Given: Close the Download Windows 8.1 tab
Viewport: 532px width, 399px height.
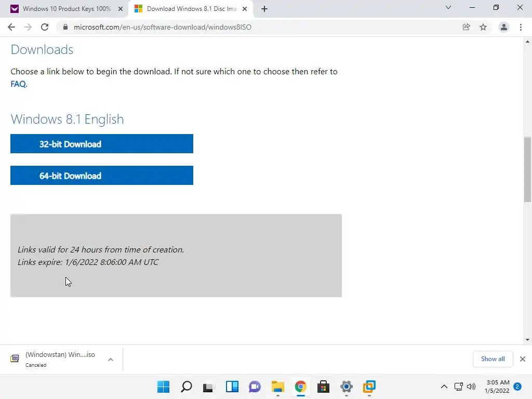Looking at the screenshot, I should tap(245, 9).
